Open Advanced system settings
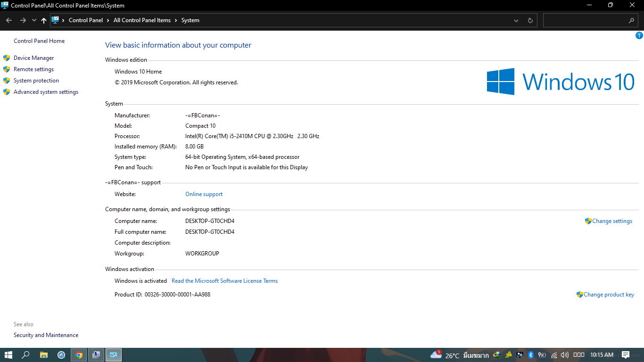This screenshot has width=644, height=362. point(46,92)
